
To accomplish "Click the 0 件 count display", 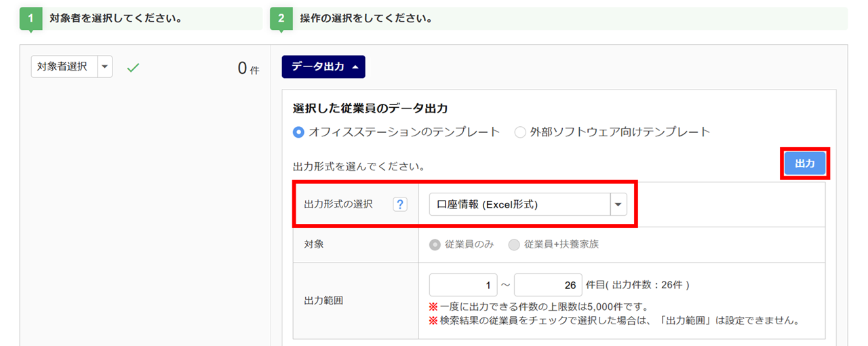I will coord(248,68).
